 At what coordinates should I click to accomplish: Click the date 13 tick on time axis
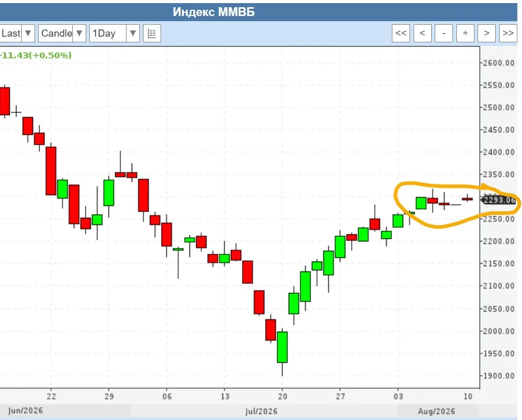click(x=225, y=396)
